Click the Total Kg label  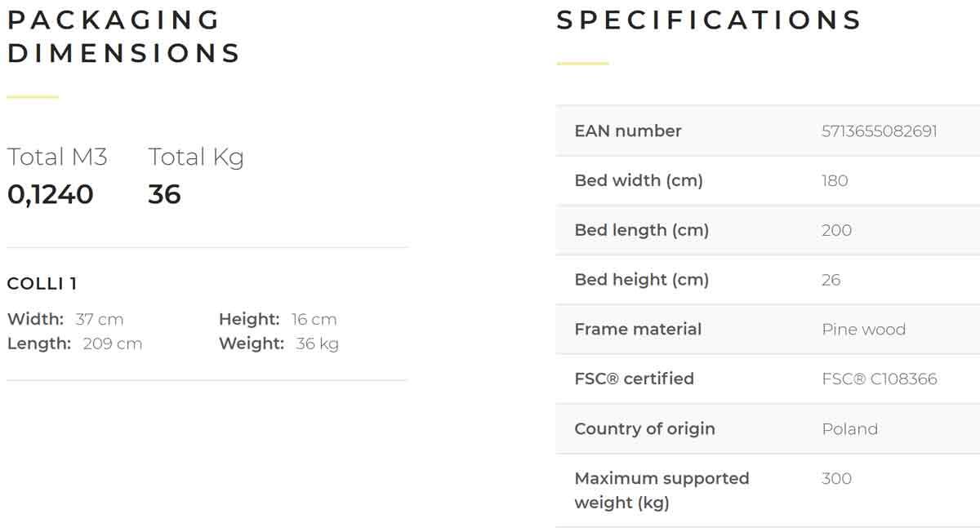196,157
